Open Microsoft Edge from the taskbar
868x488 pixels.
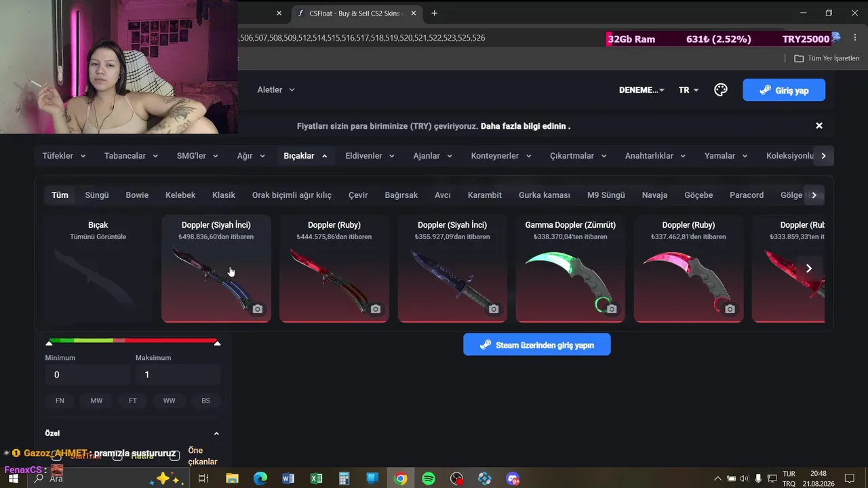click(260, 479)
